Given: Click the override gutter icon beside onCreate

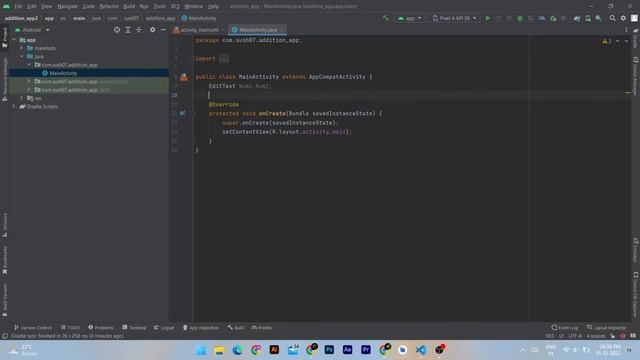Looking at the screenshot, I should 182,113.
